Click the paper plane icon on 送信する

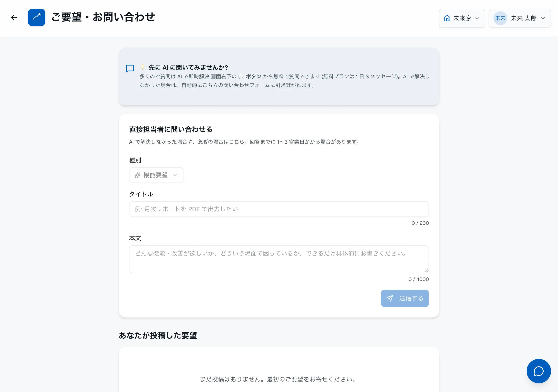(390, 298)
